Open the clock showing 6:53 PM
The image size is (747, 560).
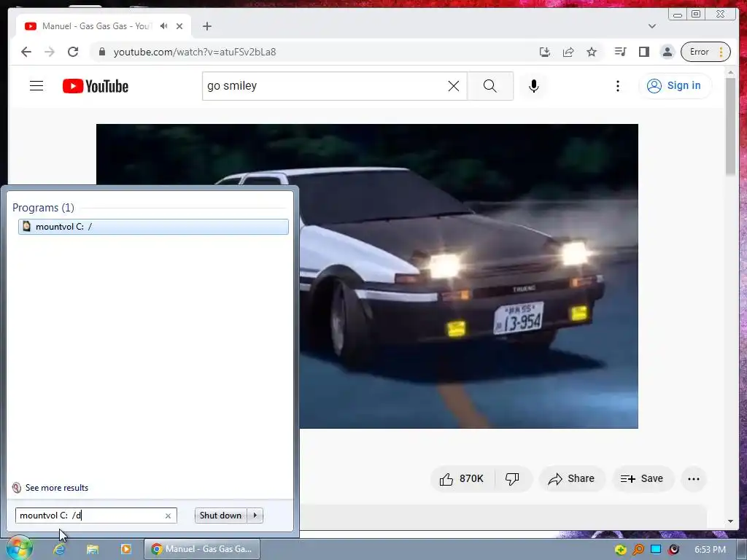point(710,550)
